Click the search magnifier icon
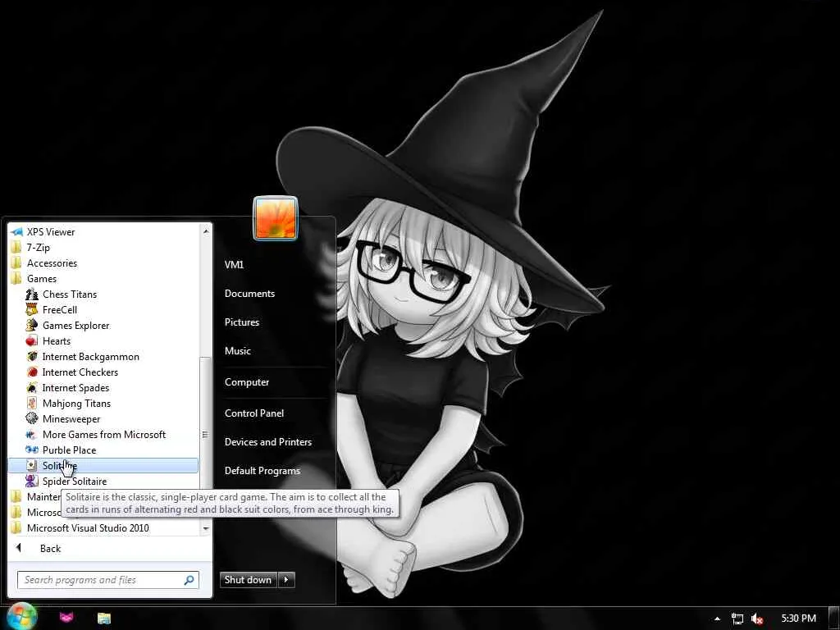The height and width of the screenshot is (630, 840). pos(189,580)
